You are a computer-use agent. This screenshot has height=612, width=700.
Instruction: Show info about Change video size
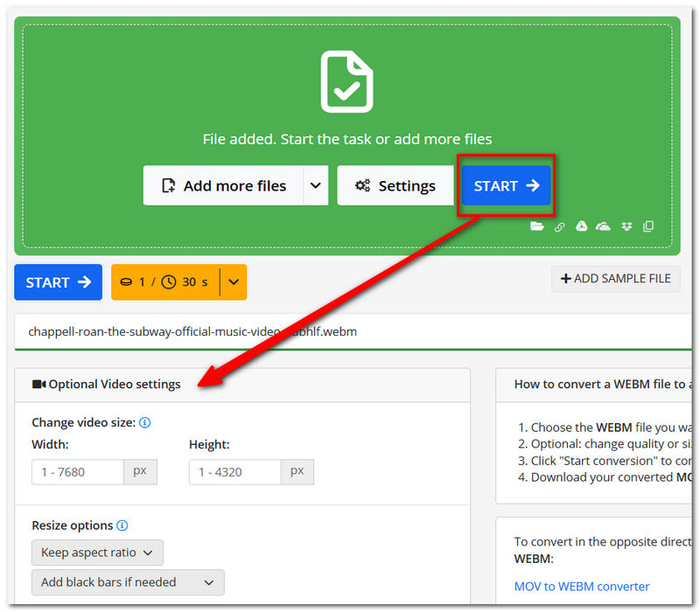[x=145, y=422]
